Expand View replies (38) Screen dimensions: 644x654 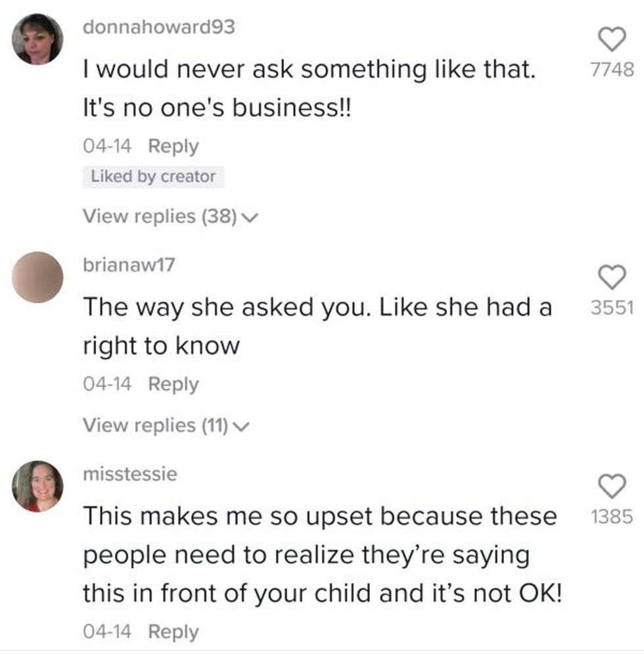pyautogui.click(x=167, y=216)
